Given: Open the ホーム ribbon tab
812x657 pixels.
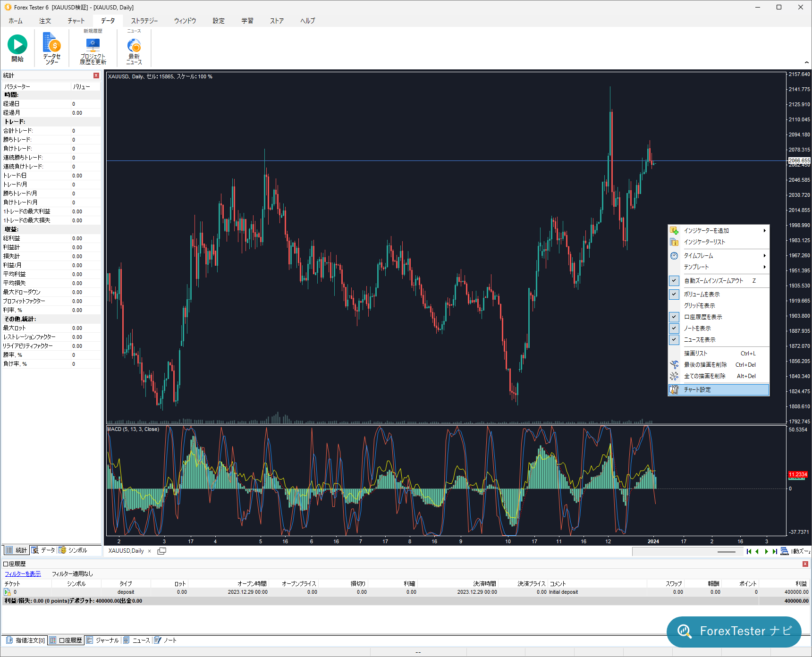Looking at the screenshot, I should point(16,21).
